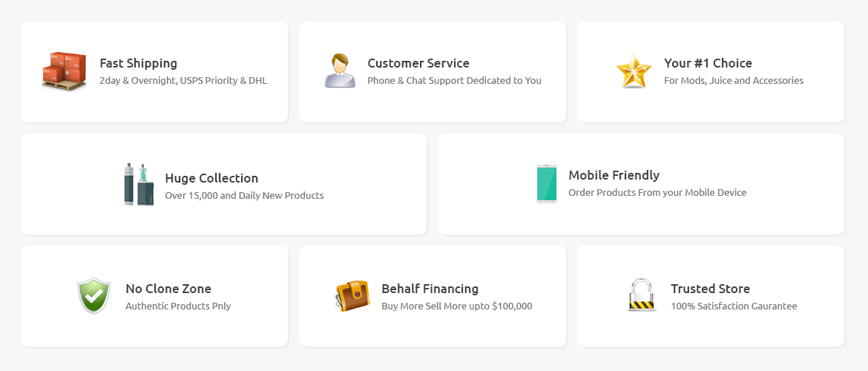Screen dimensions: 868x371
Task: Select the Behalf Financing heading
Action: 430,289
